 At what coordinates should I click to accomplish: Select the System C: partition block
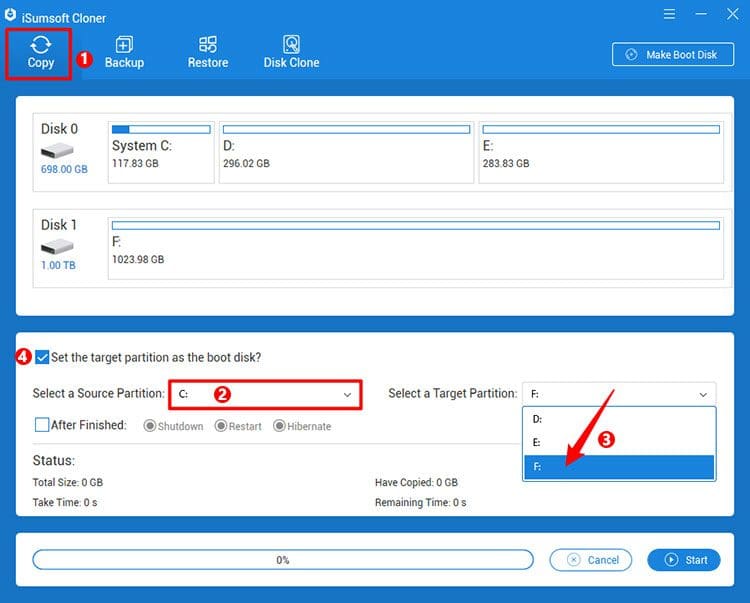[161, 152]
